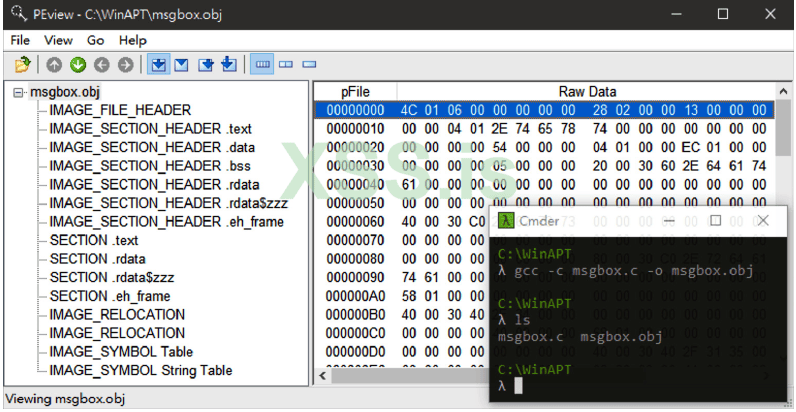Select the hex row at offset 00000010
This screenshot has width=796, height=412.
pos(355,129)
